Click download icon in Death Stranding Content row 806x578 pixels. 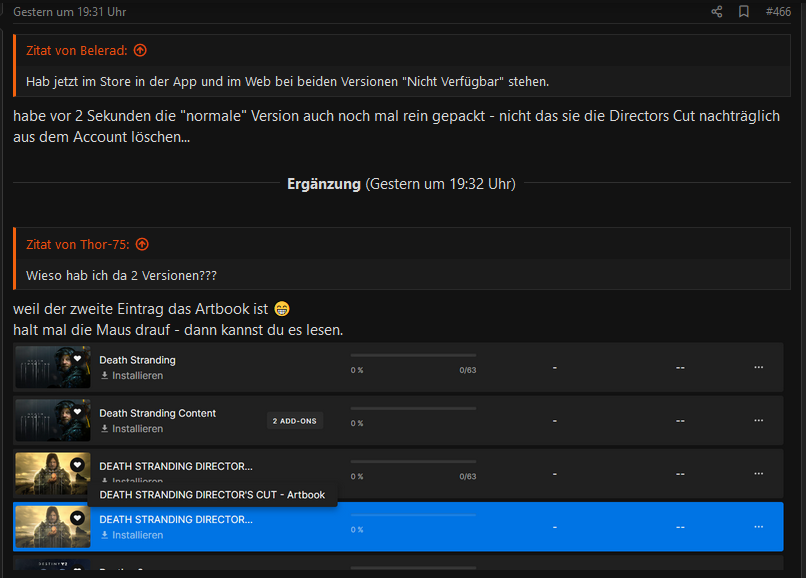tap(104, 428)
